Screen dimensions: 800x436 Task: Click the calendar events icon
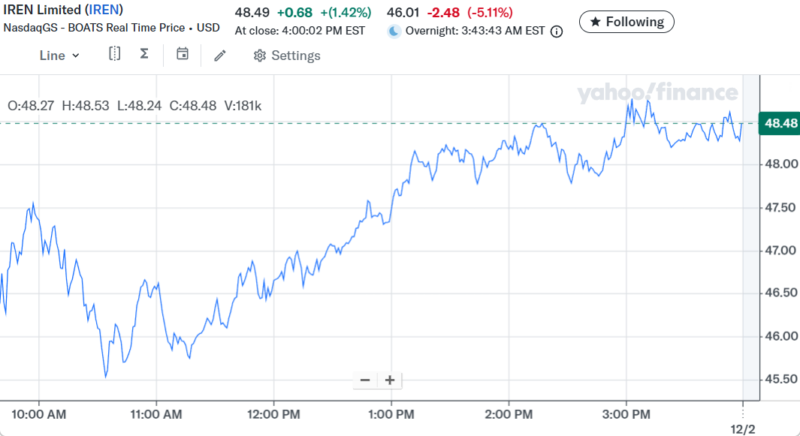182,55
